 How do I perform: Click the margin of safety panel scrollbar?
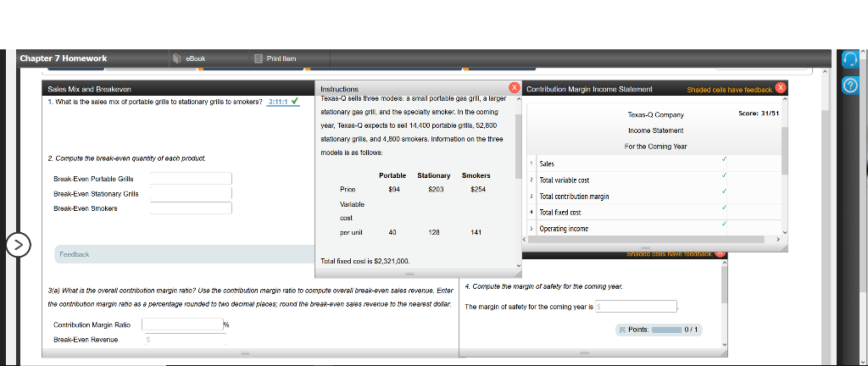click(724, 285)
